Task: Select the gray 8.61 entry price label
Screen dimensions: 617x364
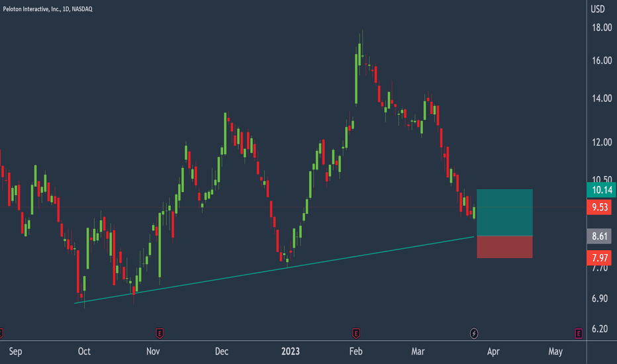Action: pyautogui.click(x=599, y=236)
